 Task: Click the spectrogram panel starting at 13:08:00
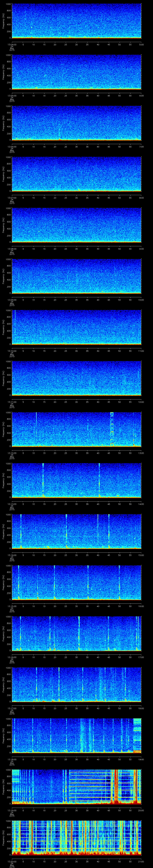point(77,225)
